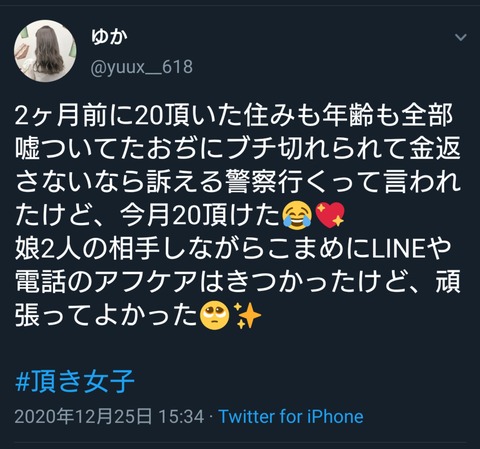Click the closing phrase 張ってよかった
The height and width of the screenshot is (449, 480).
(x=106, y=315)
